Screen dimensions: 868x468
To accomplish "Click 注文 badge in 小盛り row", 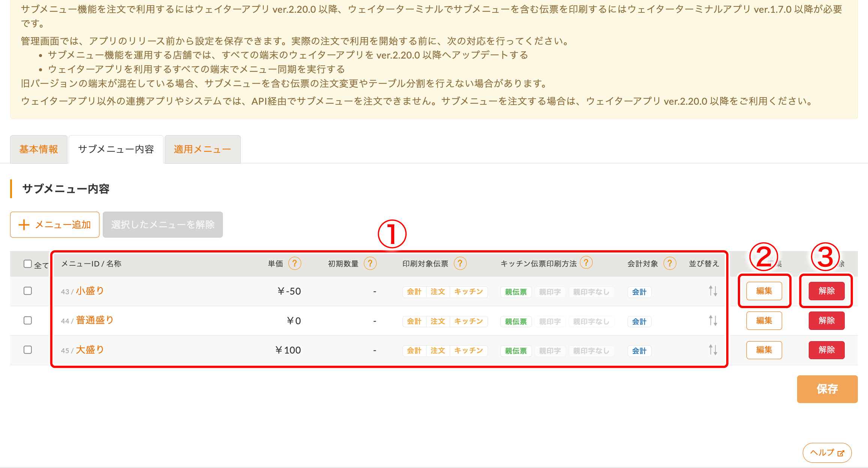I will [438, 292].
